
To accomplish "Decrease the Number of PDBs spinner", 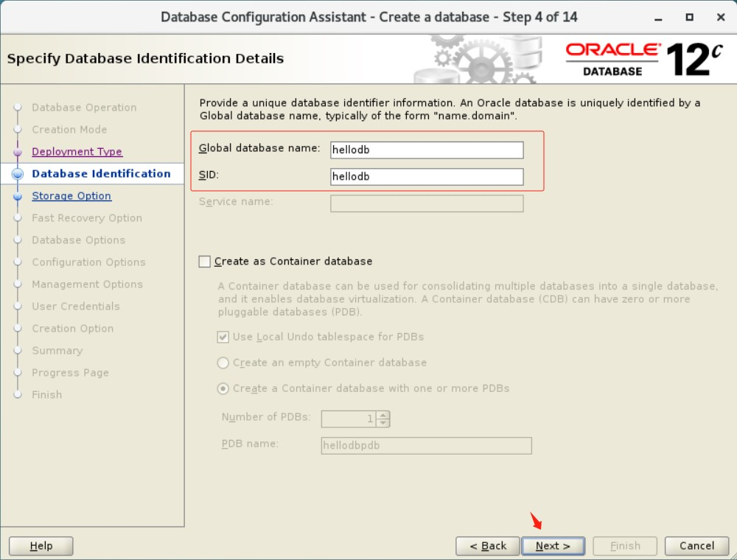I will pyautogui.click(x=383, y=422).
